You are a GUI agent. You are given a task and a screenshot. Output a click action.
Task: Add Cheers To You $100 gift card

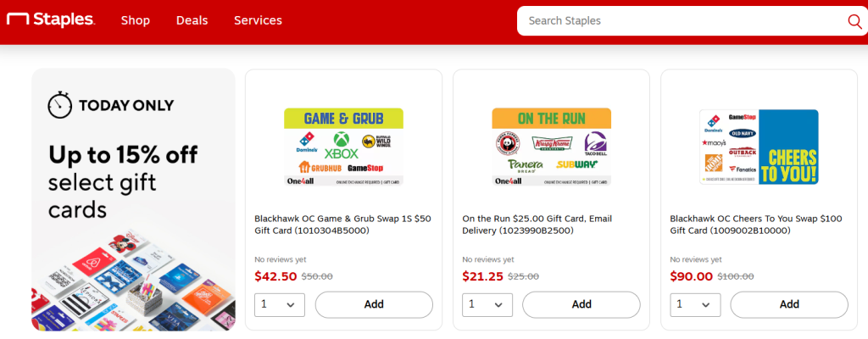click(789, 304)
